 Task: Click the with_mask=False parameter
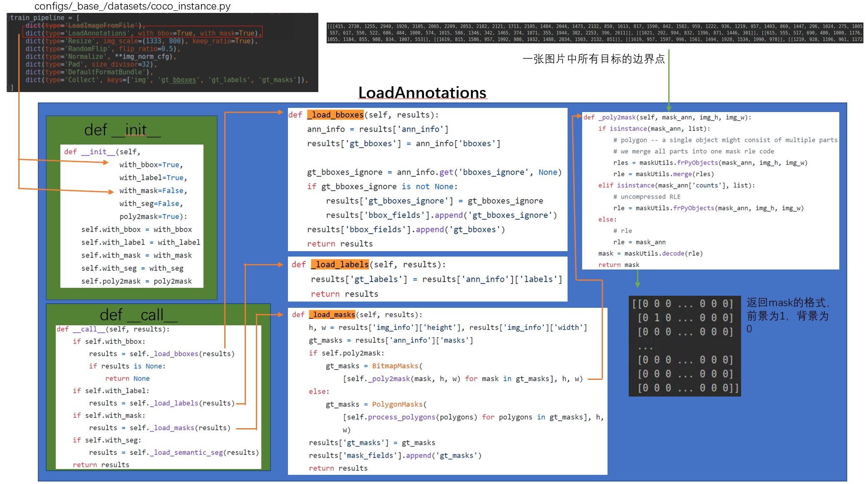click(x=153, y=191)
